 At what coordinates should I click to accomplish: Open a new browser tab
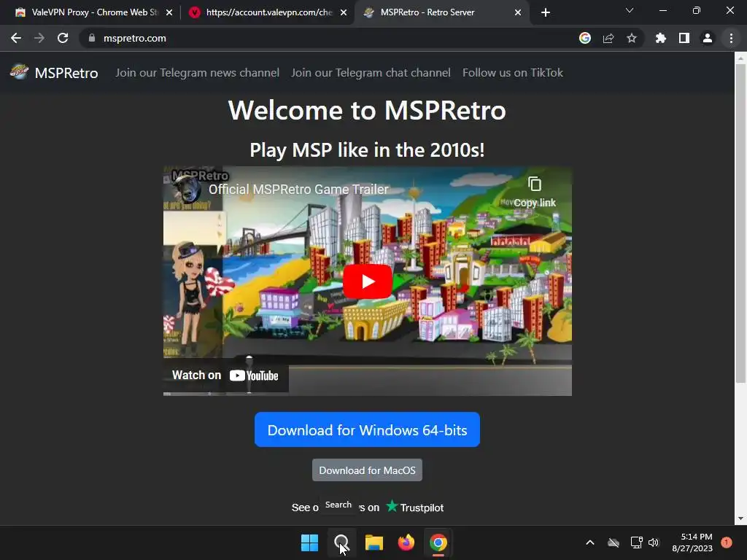pos(546,12)
